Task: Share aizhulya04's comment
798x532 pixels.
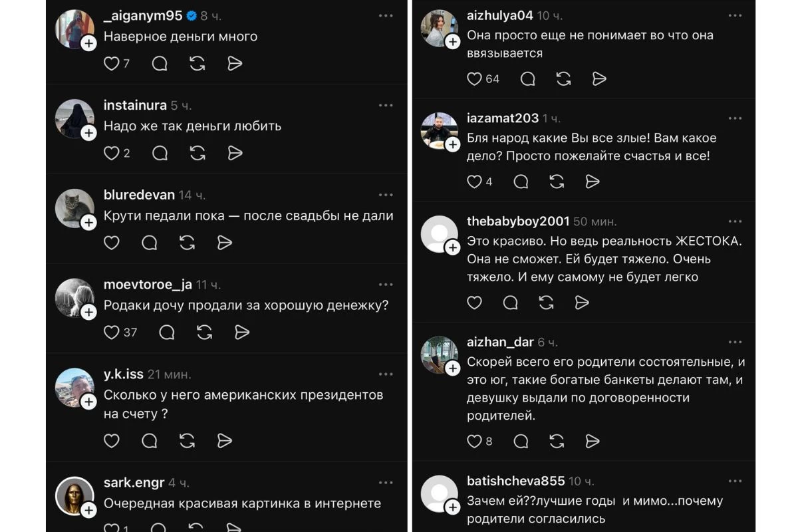Action: click(x=599, y=78)
